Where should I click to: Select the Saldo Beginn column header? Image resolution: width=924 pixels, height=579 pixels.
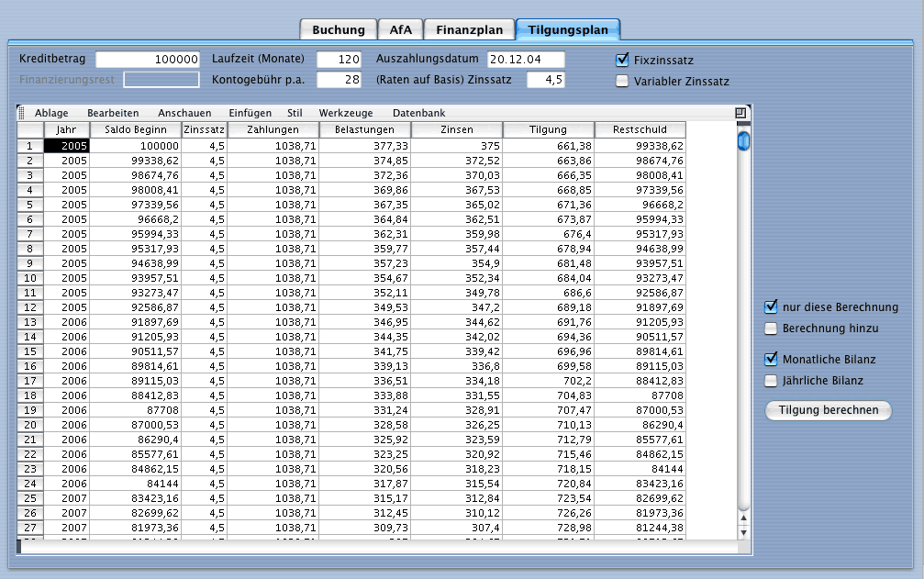136,129
